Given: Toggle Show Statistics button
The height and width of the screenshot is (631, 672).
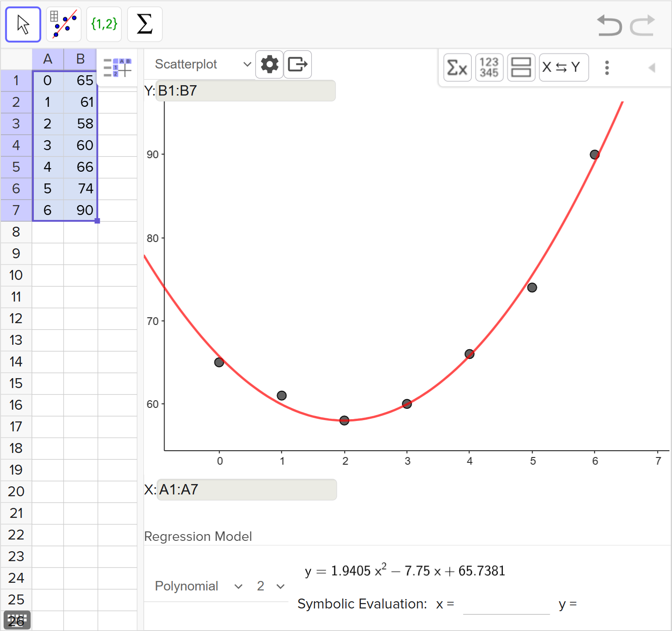Looking at the screenshot, I should click(457, 68).
